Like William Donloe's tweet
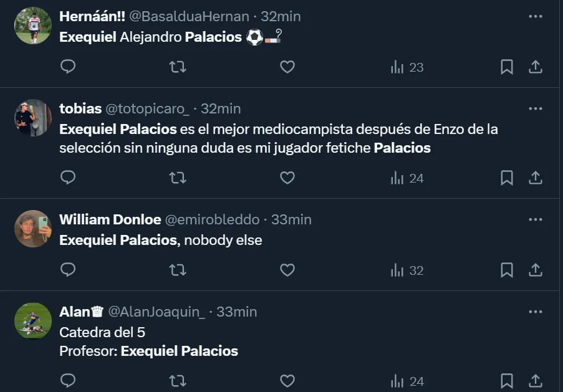The height and width of the screenshot is (392, 563). coord(287,270)
